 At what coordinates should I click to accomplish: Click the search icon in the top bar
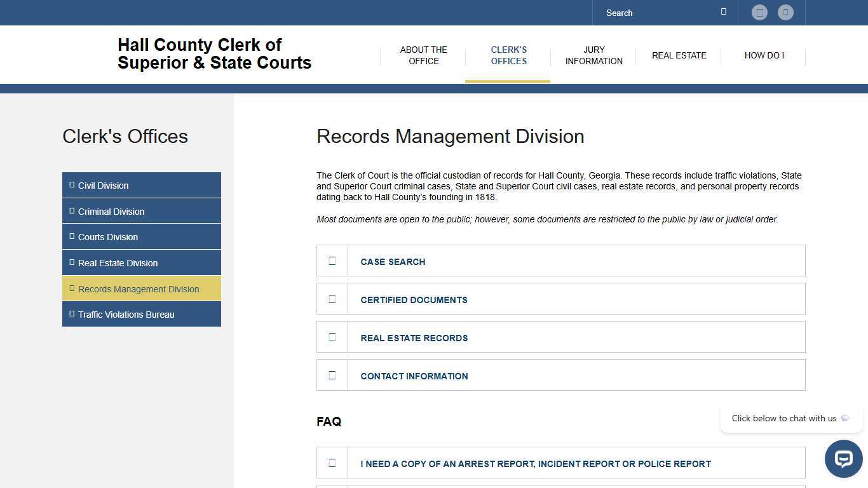[723, 11]
